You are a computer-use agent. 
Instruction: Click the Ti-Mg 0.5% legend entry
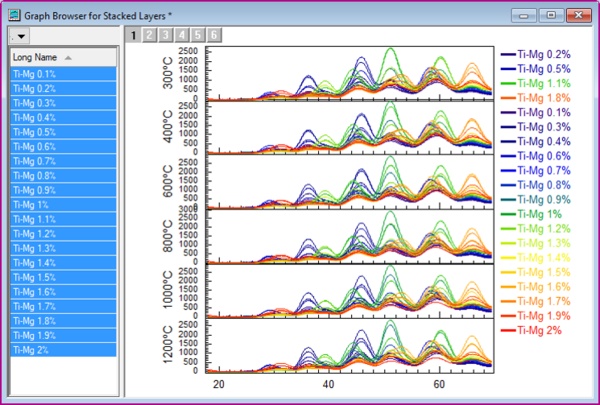tap(536, 69)
